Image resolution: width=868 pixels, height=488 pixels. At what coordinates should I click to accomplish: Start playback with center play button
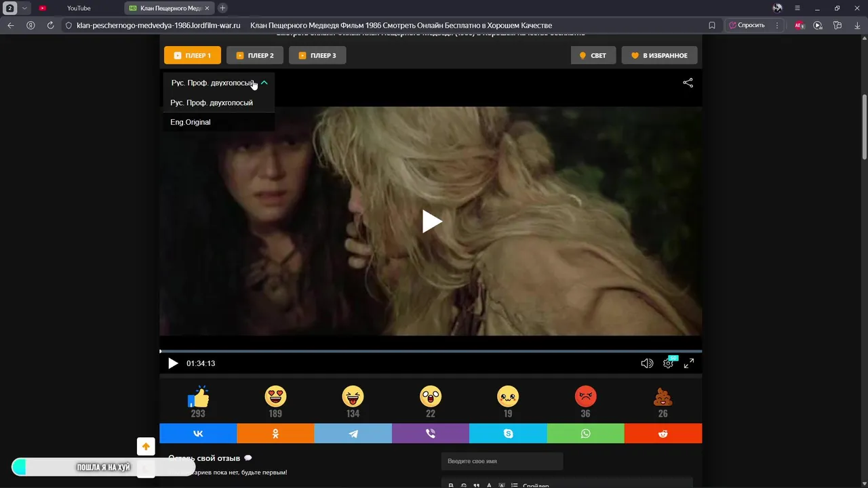pos(431,221)
